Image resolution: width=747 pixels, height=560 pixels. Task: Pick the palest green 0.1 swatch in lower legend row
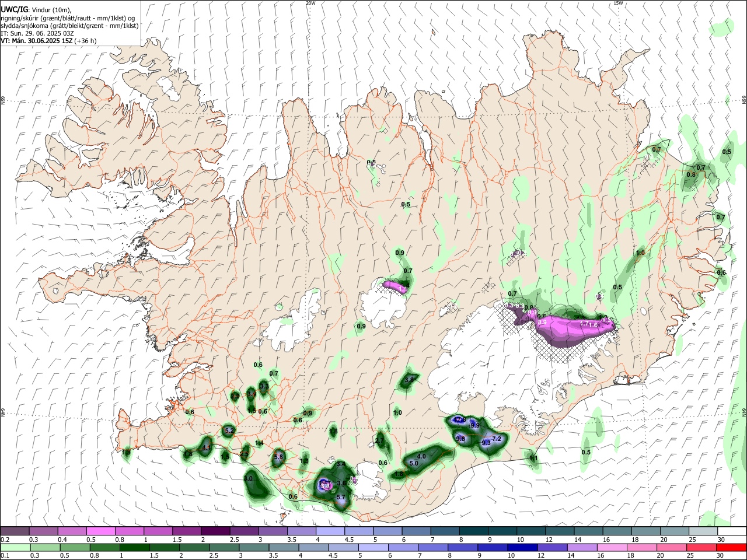pos(15,548)
